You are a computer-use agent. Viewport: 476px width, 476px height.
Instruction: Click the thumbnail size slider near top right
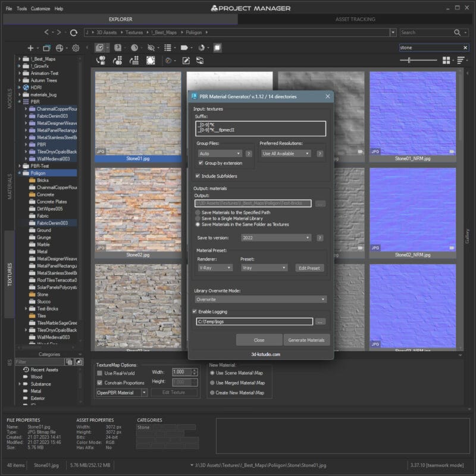[x=408, y=59]
